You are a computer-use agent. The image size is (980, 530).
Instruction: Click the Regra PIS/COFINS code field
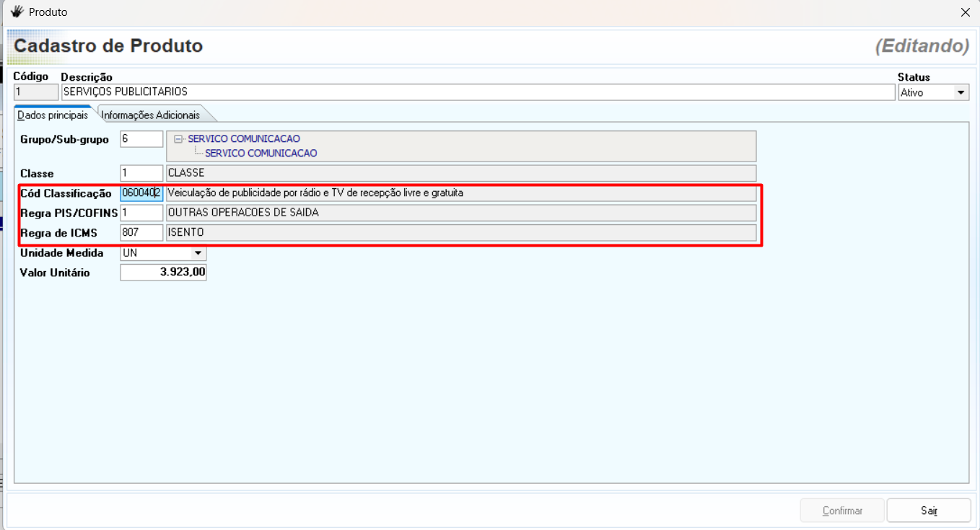point(141,213)
